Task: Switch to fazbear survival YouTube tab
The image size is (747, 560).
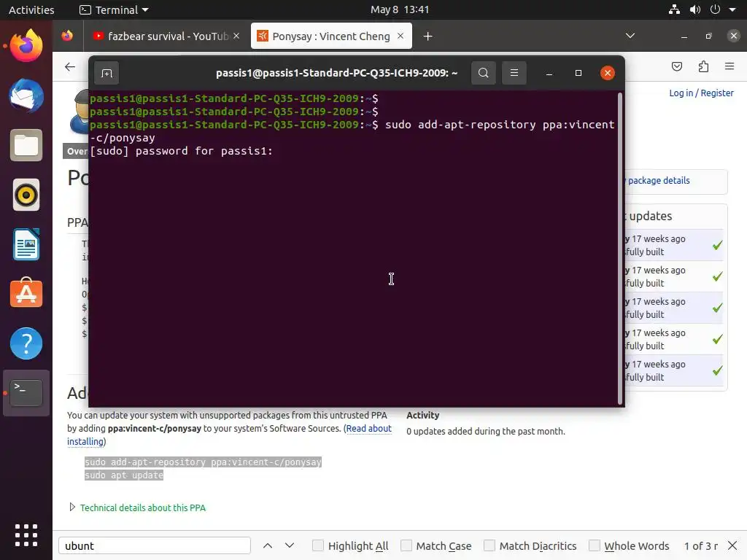Action: coord(166,36)
